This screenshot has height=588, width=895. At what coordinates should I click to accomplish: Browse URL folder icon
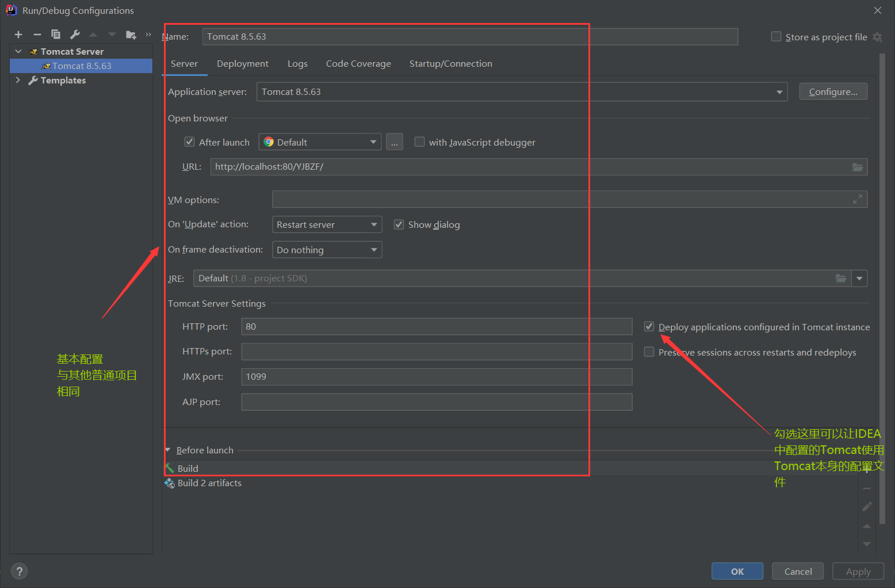[x=857, y=167]
